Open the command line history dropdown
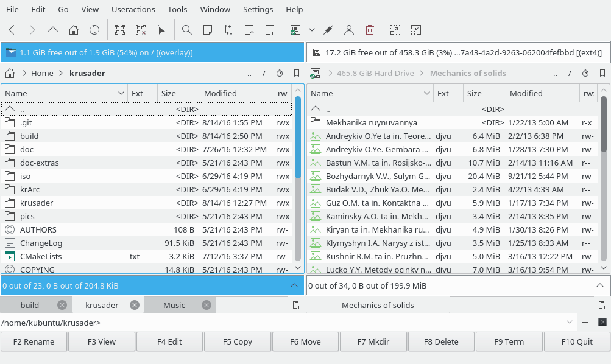 [x=570, y=323]
